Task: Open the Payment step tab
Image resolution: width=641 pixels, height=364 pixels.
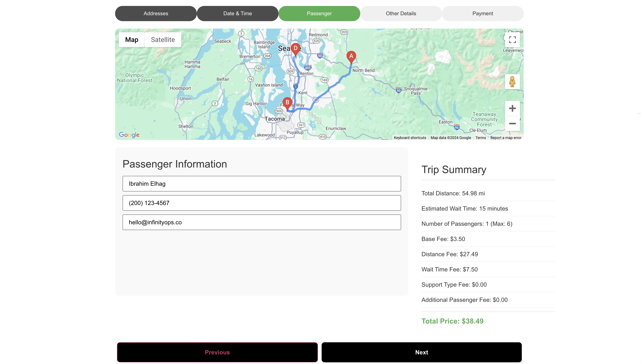Action: 483,14
